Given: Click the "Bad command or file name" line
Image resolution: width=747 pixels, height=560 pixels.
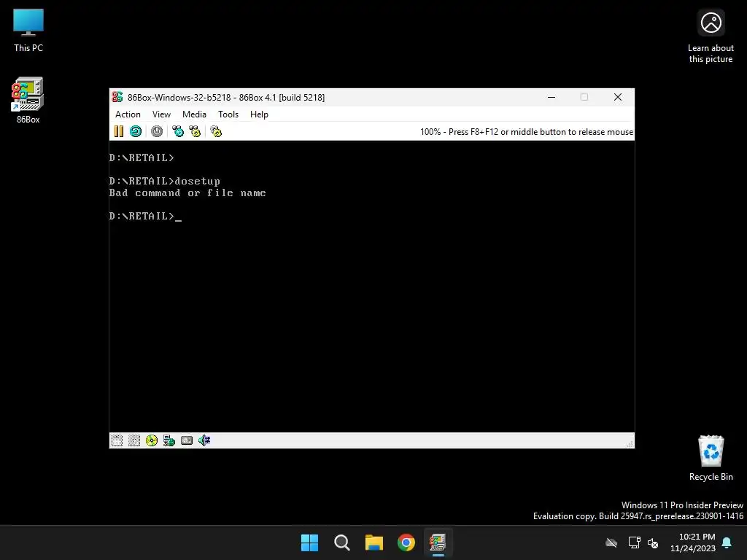Looking at the screenshot, I should click(187, 192).
